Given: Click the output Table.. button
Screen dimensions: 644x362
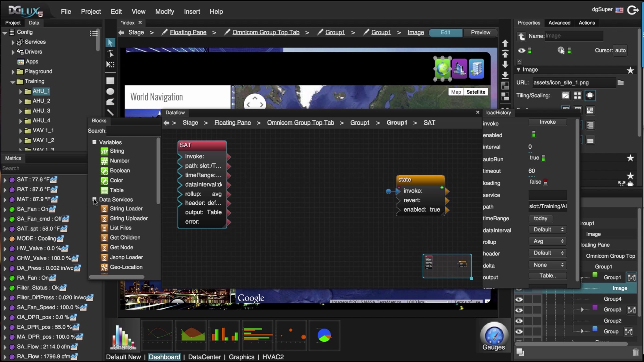Looking at the screenshot, I should tap(548, 276).
